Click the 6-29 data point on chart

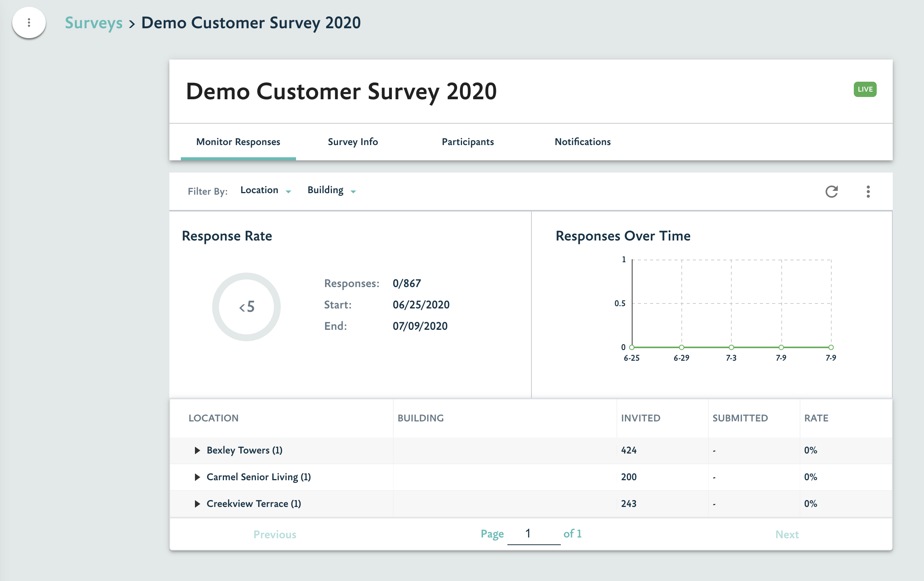coord(681,347)
